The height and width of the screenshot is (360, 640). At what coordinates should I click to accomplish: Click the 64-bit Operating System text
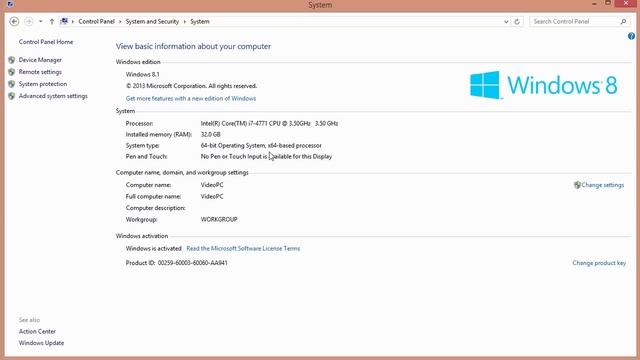coord(261,145)
